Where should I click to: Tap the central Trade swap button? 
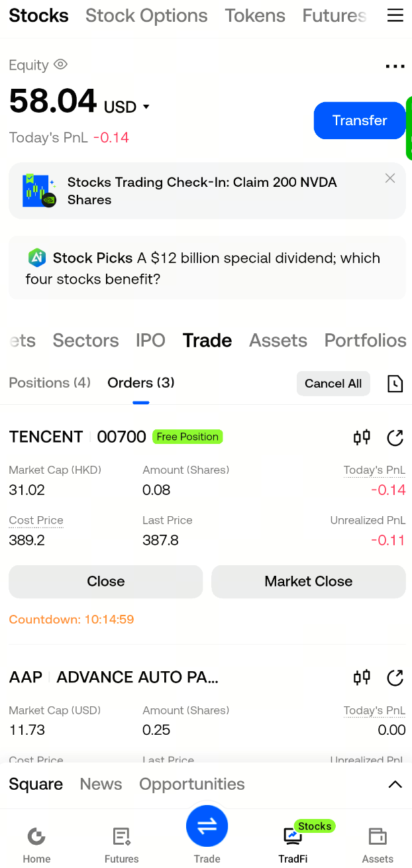[207, 826]
